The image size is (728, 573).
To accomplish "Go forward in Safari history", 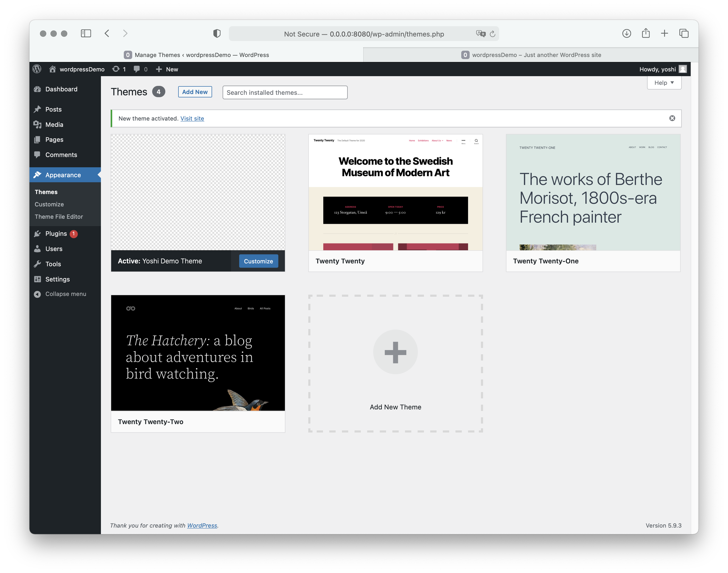I will (x=125, y=33).
